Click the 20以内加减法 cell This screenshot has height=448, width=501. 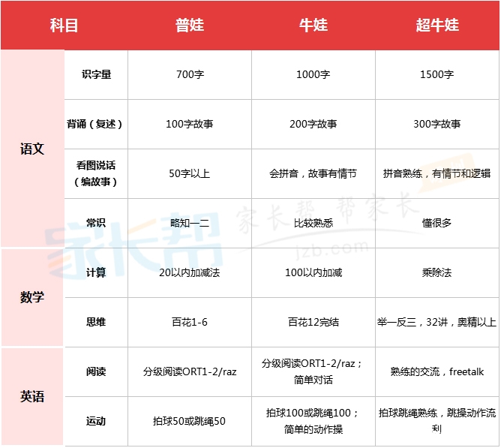click(190, 272)
